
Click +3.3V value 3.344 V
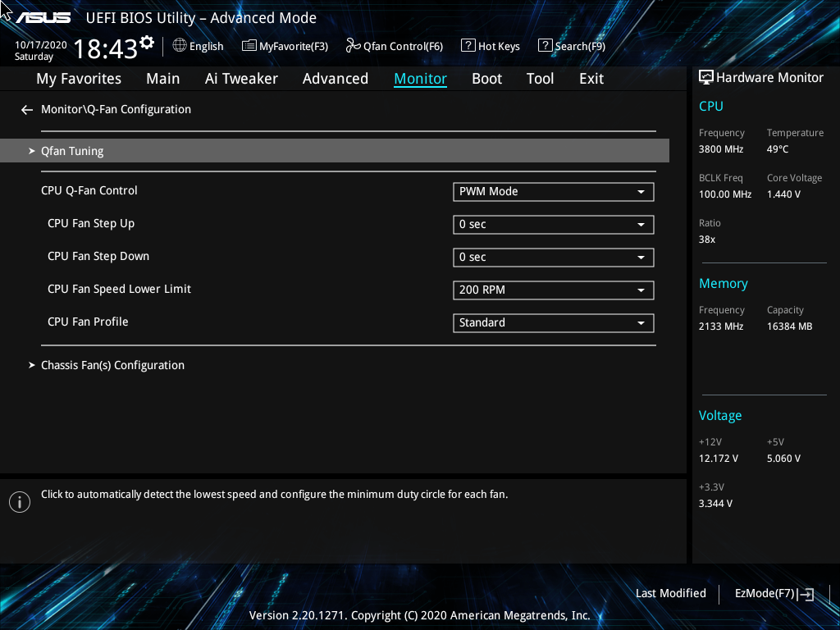click(715, 504)
